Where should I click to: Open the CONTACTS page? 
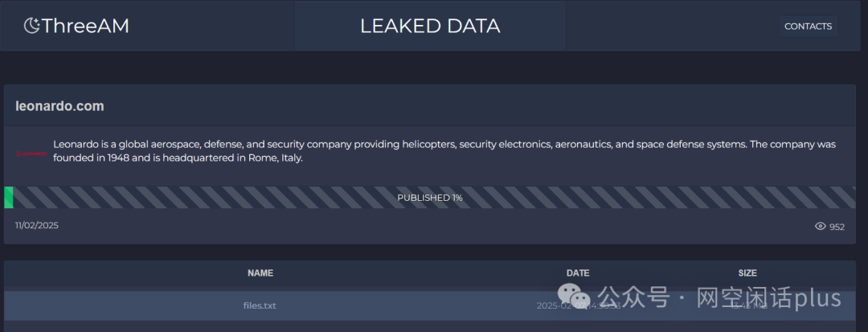click(x=808, y=26)
